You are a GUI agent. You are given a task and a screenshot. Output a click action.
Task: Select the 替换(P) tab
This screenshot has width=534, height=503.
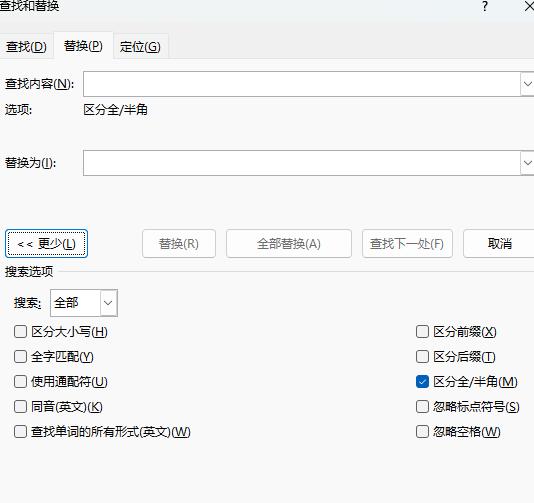[x=83, y=46]
